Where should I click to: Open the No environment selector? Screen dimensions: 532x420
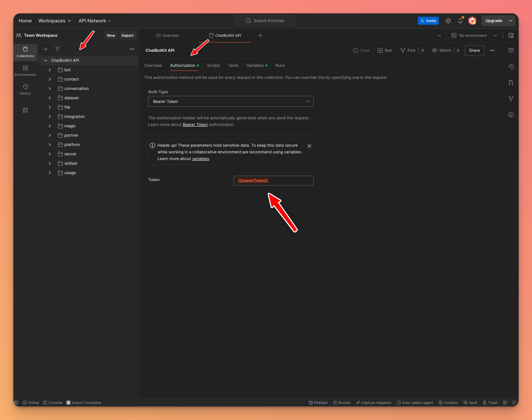474,35
